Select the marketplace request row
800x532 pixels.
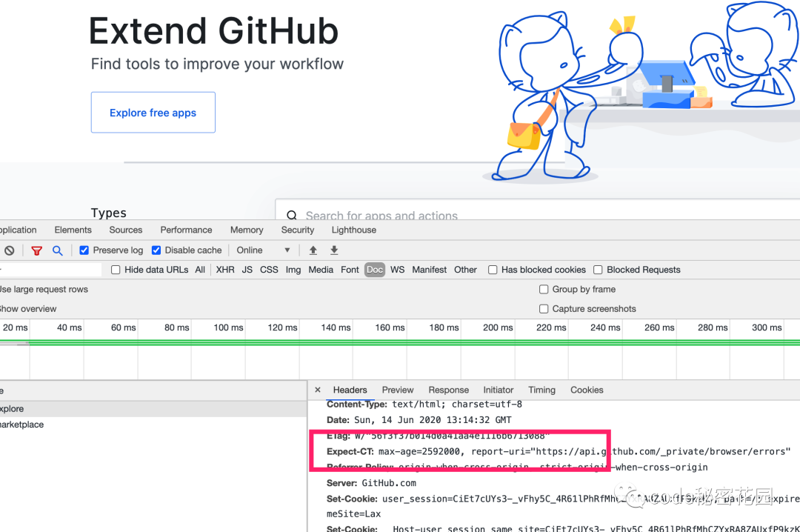click(153, 425)
